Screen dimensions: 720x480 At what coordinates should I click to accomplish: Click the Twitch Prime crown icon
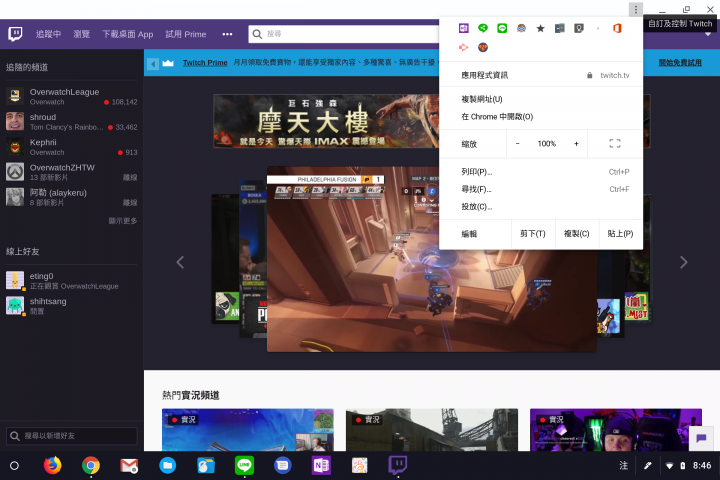point(168,63)
